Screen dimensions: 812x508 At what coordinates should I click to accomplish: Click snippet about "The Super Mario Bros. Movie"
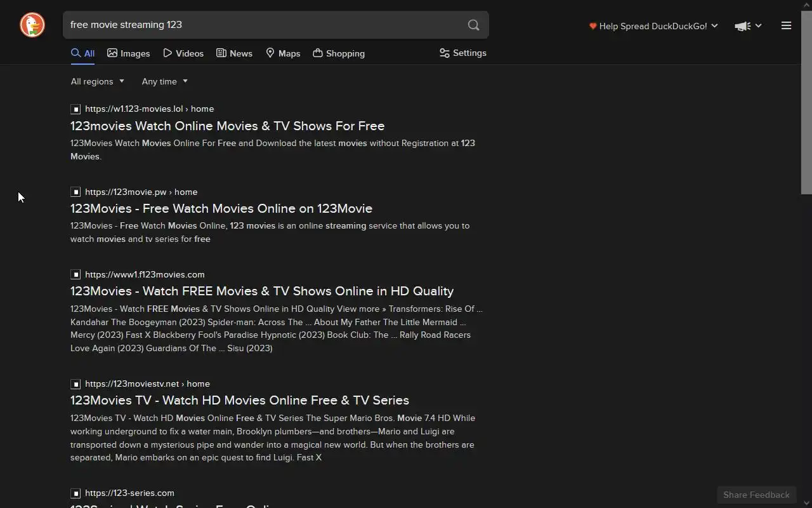coord(273,438)
